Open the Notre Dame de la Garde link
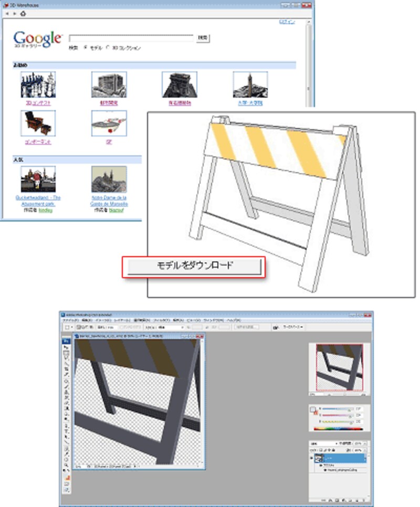The width and height of the screenshot is (420, 507). [109, 200]
